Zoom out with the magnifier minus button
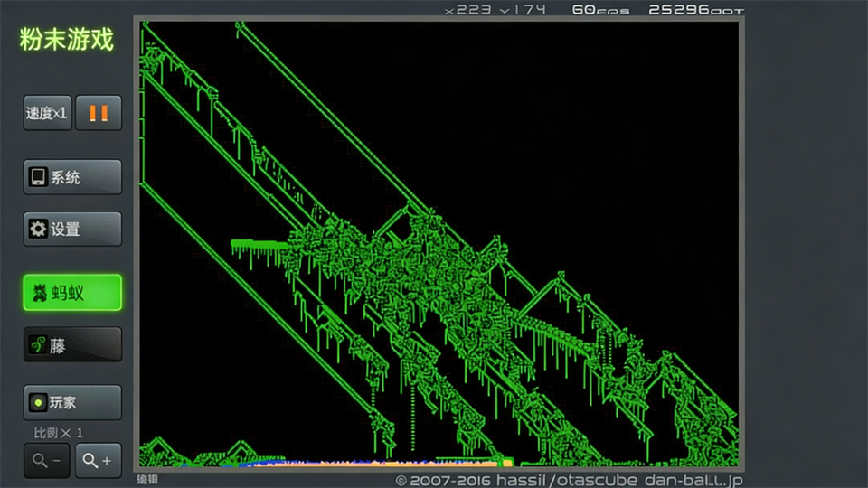 (x=47, y=461)
